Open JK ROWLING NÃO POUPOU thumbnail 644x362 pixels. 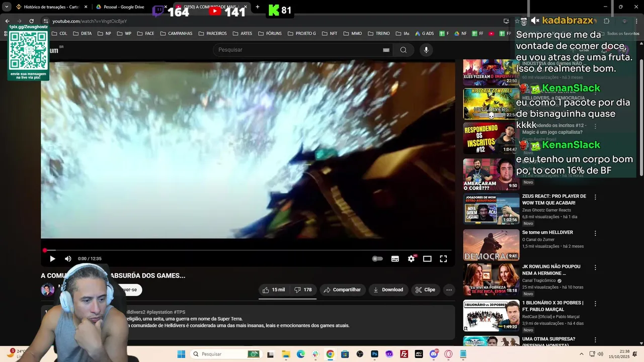tap(491, 280)
